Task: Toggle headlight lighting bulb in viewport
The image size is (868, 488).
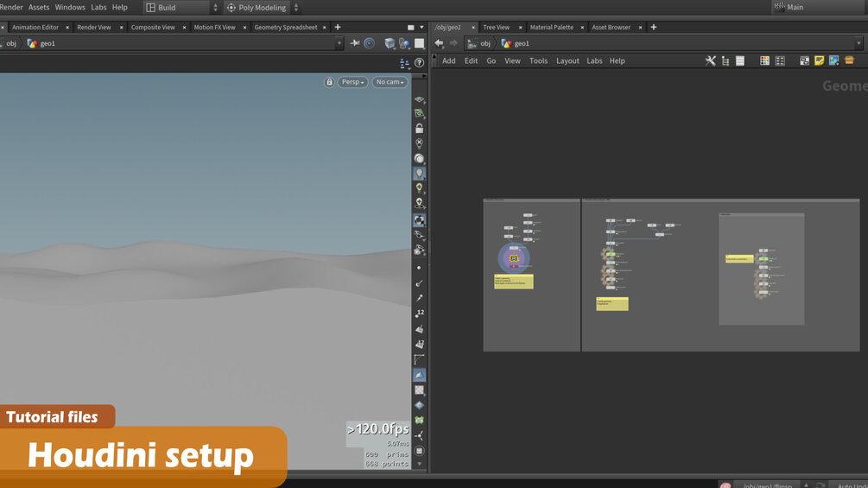Action: (419, 174)
